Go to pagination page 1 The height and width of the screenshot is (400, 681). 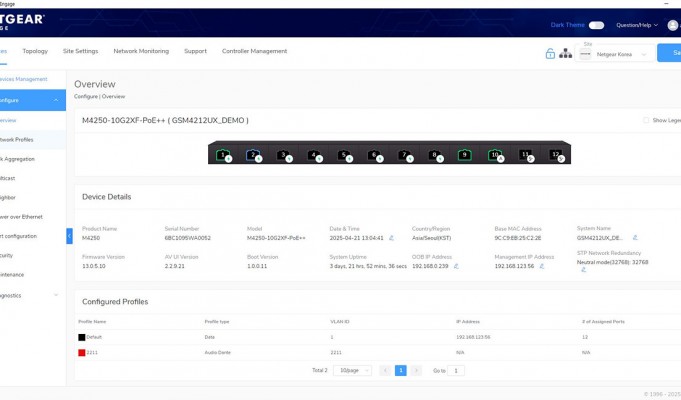pyautogui.click(x=400, y=370)
